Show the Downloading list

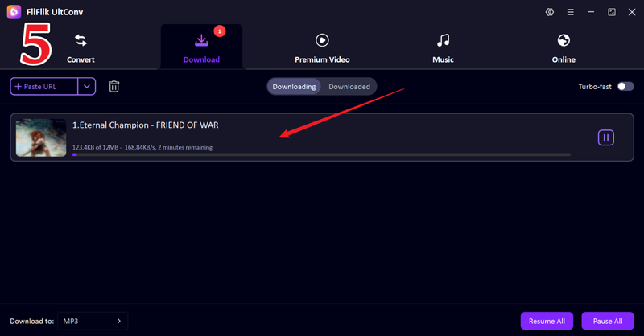(x=294, y=87)
